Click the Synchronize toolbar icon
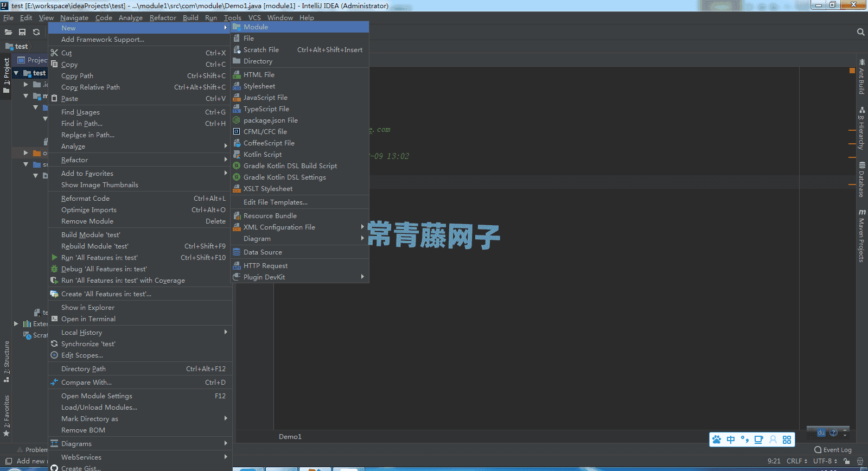The height and width of the screenshot is (471, 868). 36,32
